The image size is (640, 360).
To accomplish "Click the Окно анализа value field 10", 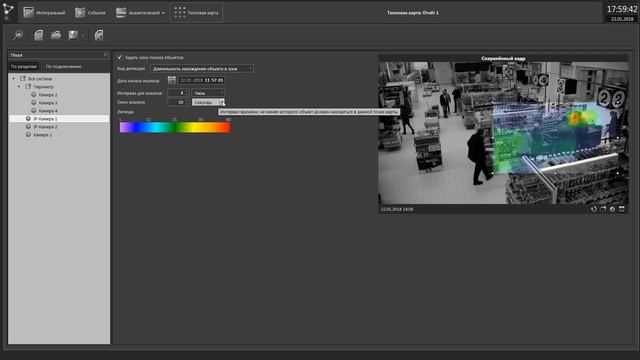I will [x=178, y=102].
